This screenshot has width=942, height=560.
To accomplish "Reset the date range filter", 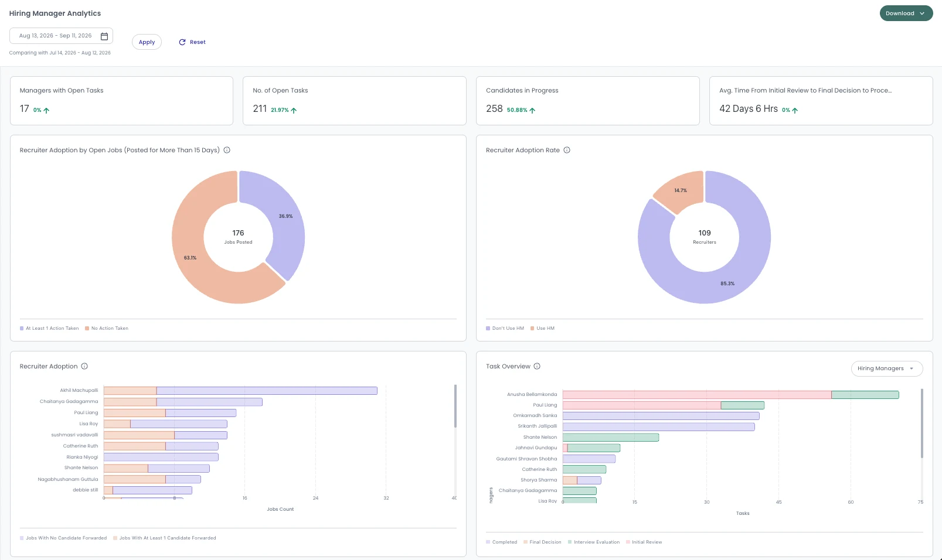I will coord(192,42).
